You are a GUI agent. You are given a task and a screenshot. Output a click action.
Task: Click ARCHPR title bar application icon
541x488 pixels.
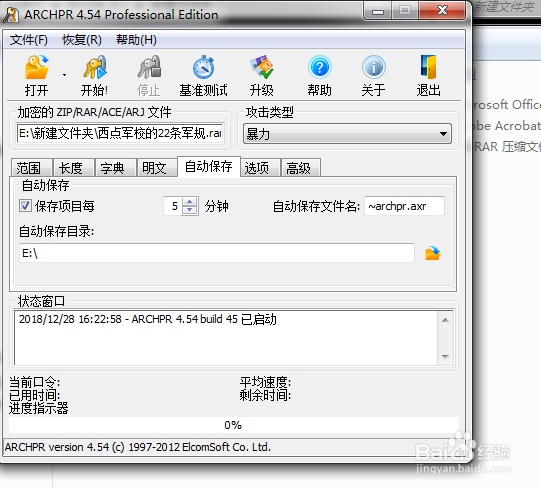click(x=11, y=15)
